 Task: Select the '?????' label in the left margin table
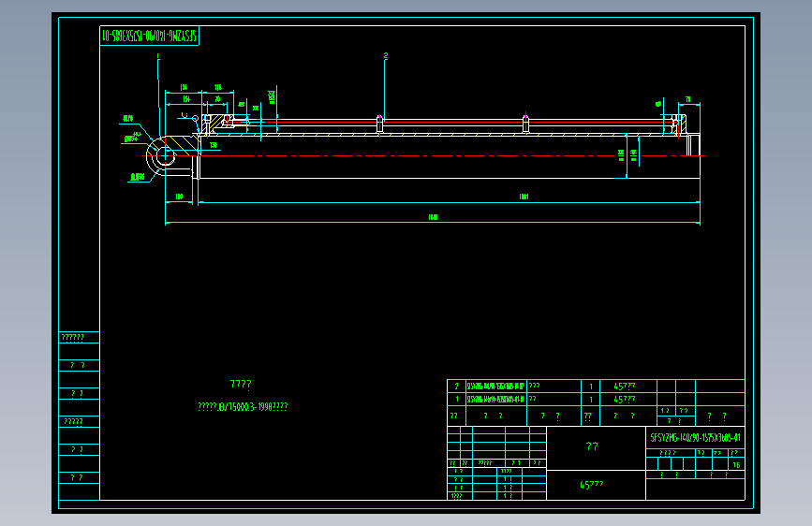coord(73,421)
